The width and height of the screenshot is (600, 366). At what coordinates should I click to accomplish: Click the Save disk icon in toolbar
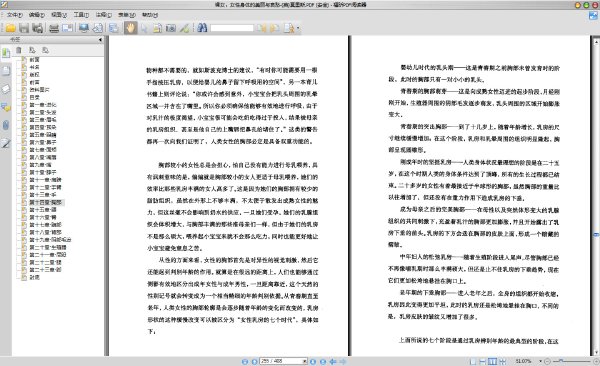tap(24, 28)
